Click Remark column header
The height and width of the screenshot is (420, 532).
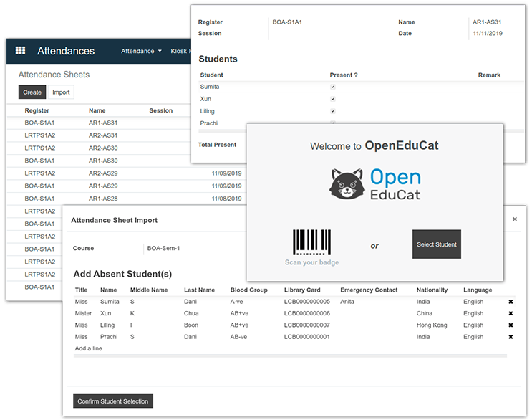(489, 75)
